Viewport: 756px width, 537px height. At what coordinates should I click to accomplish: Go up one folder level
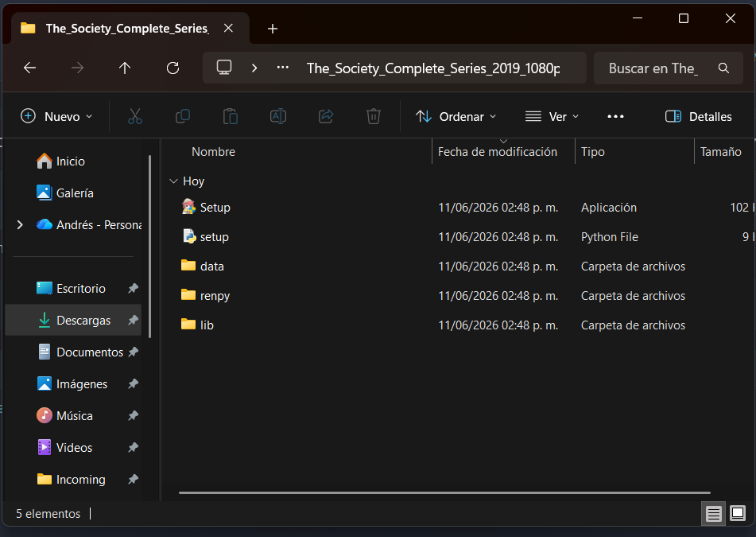125,68
